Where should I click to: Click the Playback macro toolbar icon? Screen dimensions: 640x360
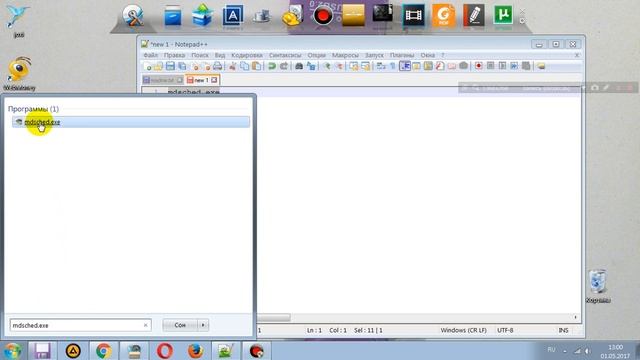point(502,66)
